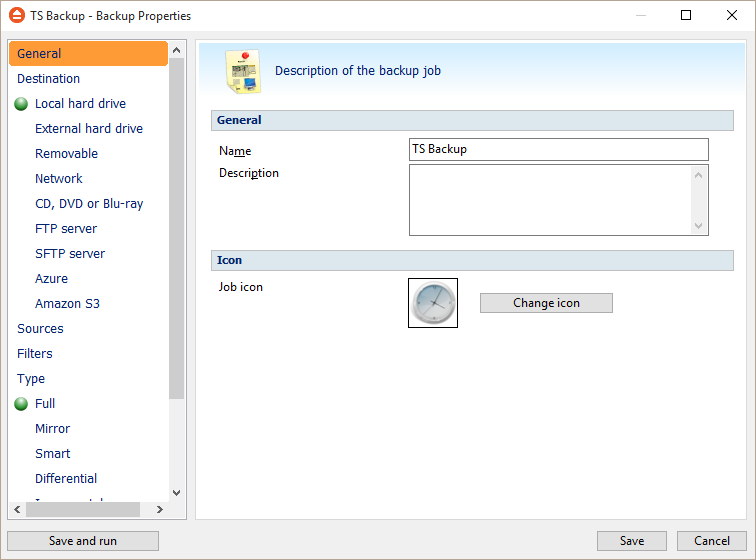This screenshot has height=560, width=756.
Task: Click the green indicator next to Full
Action: pos(21,404)
